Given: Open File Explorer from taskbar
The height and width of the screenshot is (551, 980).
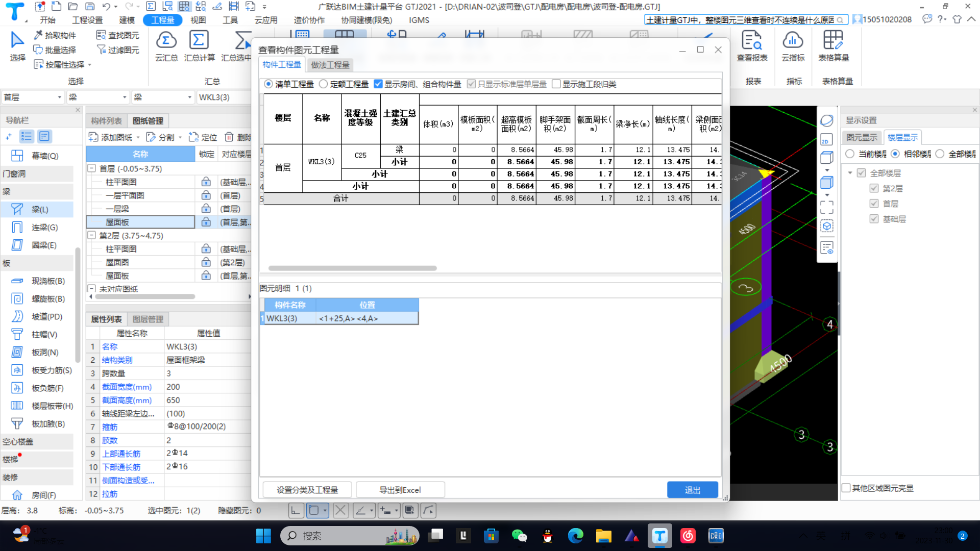Looking at the screenshot, I should point(603,536).
